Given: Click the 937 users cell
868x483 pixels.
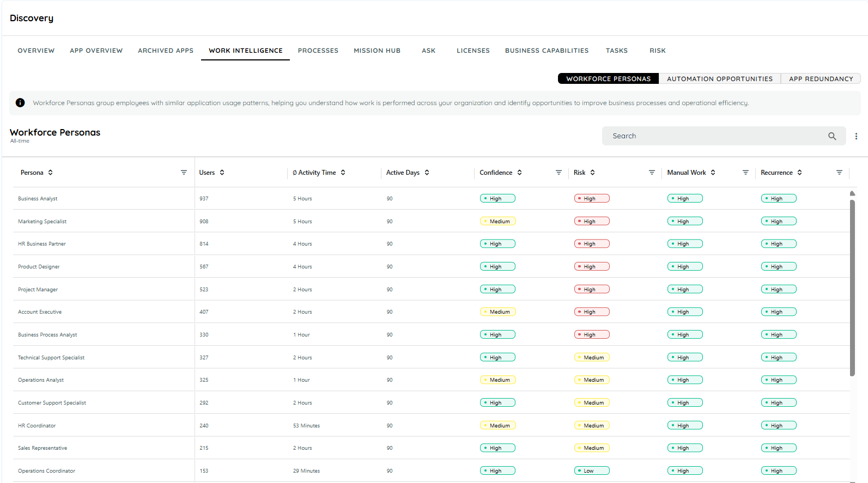Looking at the screenshot, I should point(204,199).
